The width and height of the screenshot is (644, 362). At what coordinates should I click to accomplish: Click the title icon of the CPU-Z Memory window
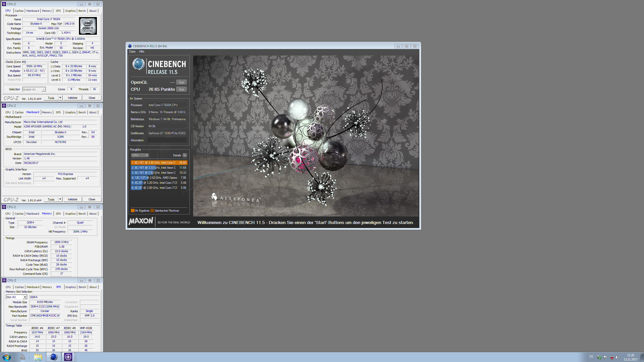tap(4, 207)
